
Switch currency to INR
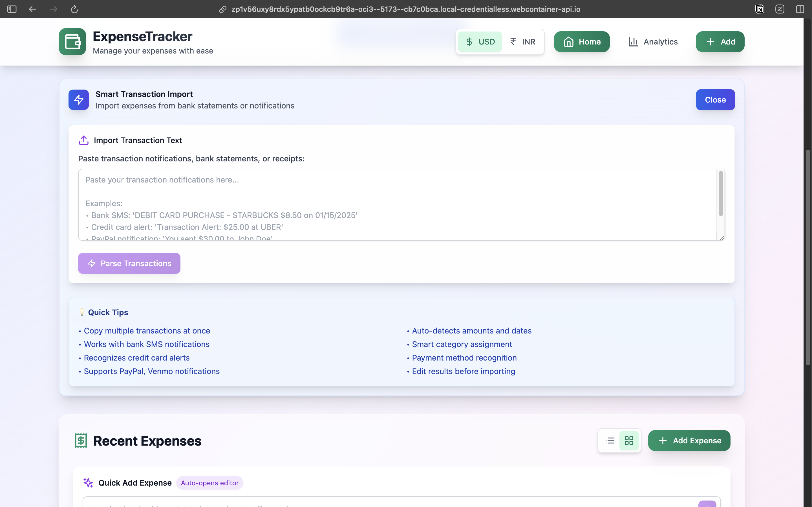click(x=522, y=42)
